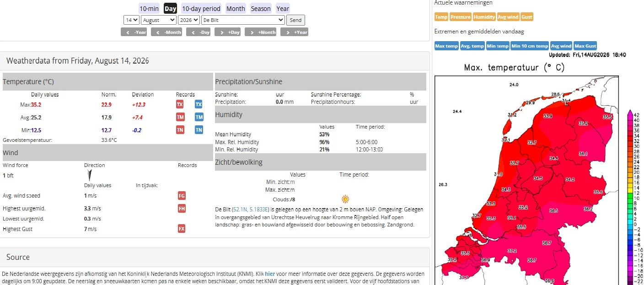This screenshot has width=644, height=285.
Task: Open the station dropdown showing De Bilt
Action: pyautogui.click(x=243, y=20)
